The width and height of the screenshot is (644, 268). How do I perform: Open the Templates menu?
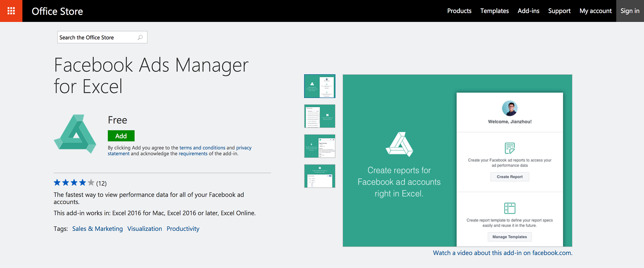pos(494,11)
